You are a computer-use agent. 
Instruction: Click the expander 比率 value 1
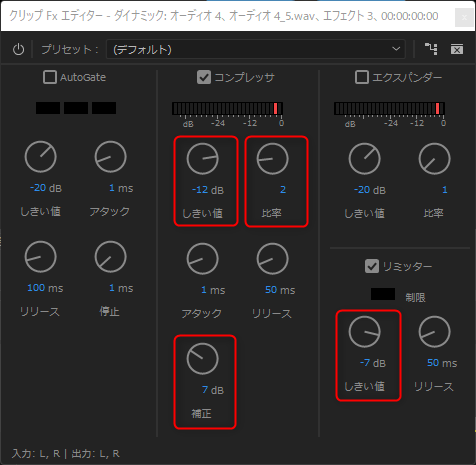click(444, 190)
